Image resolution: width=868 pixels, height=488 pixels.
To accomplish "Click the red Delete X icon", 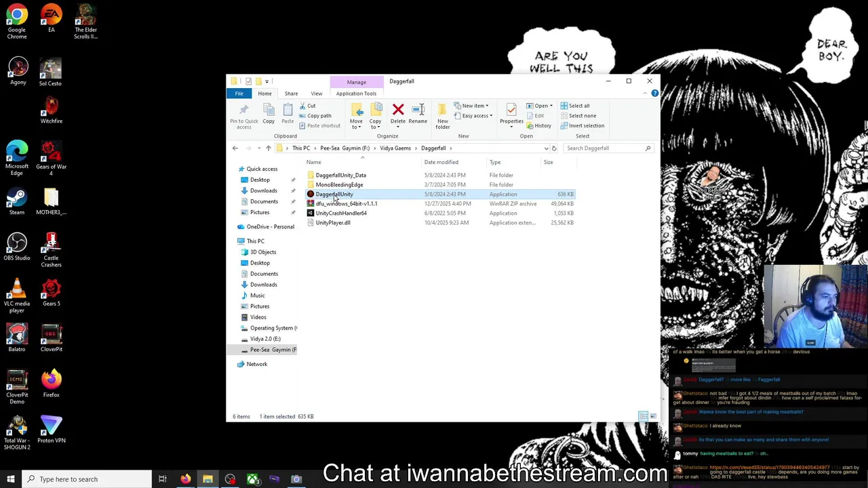I will click(x=398, y=110).
